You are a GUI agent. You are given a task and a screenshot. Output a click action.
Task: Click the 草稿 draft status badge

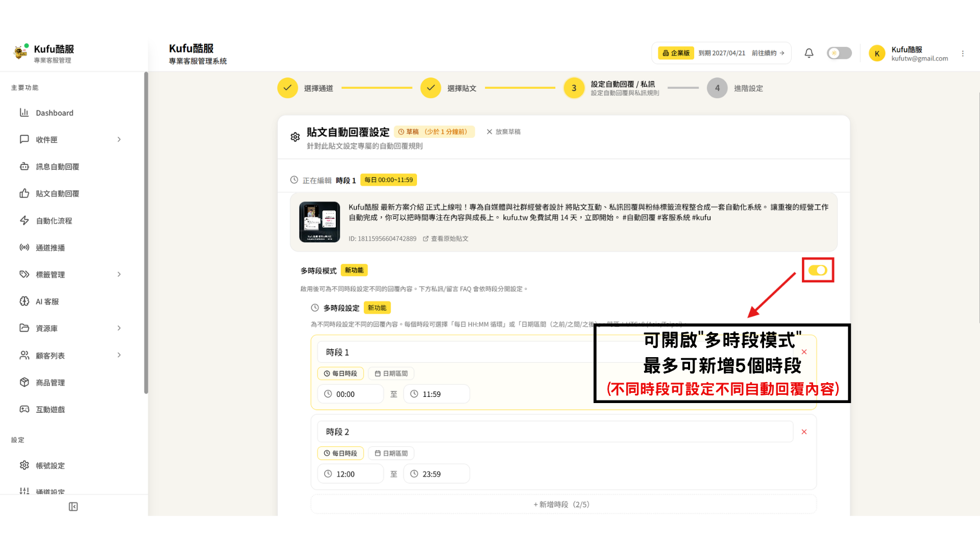coord(434,132)
